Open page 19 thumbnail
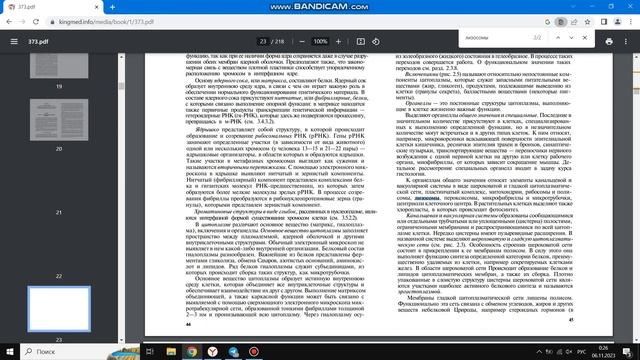This screenshot has height=360, width=640. pyautogui.click(x=59, y=65)
